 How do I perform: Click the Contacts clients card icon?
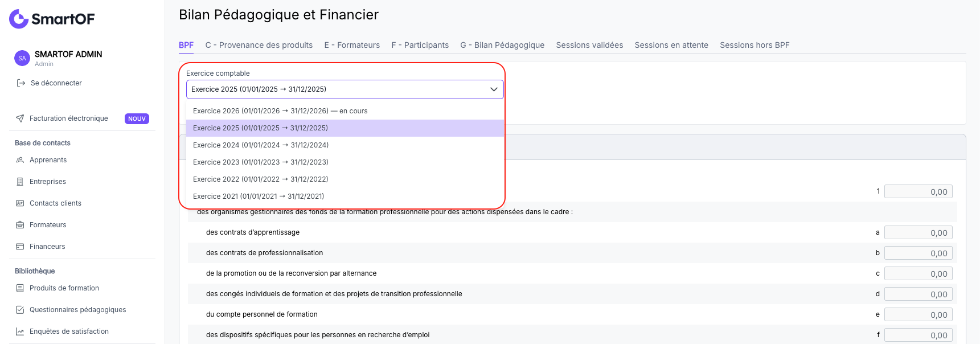(20, 203)
